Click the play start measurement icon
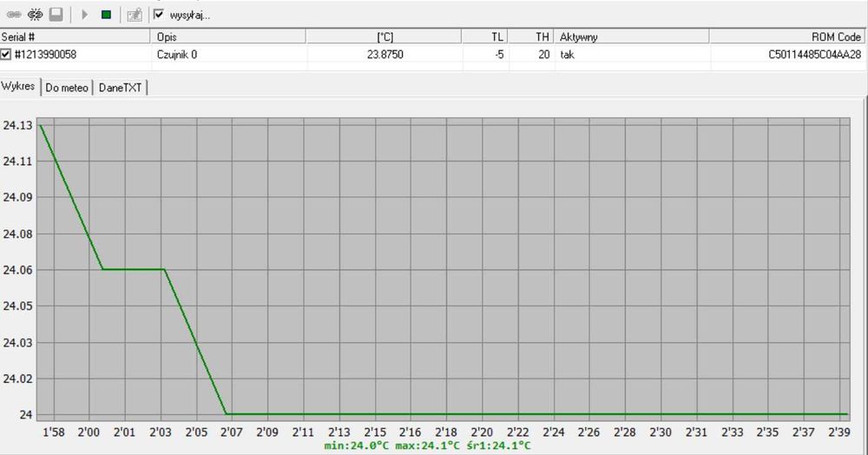This screenshot has width=868, height=455. (85, 15)
